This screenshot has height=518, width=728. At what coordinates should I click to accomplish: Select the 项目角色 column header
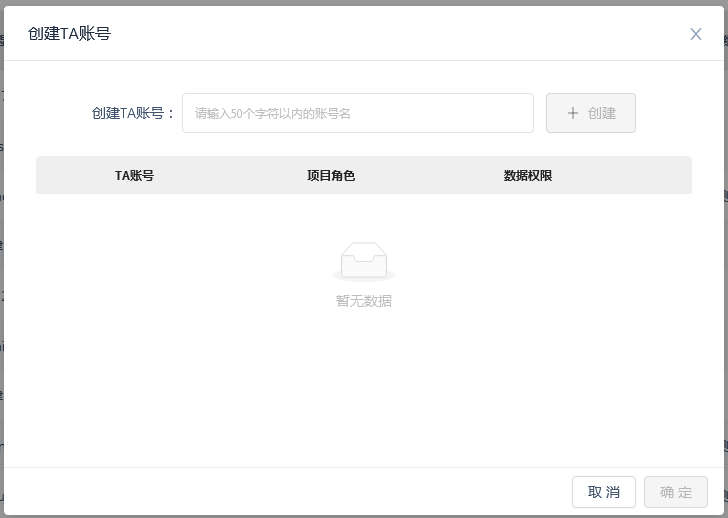331,175
